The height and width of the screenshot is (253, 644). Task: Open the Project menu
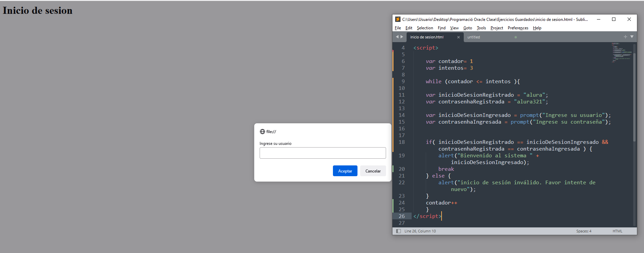(x=497, y=28)
